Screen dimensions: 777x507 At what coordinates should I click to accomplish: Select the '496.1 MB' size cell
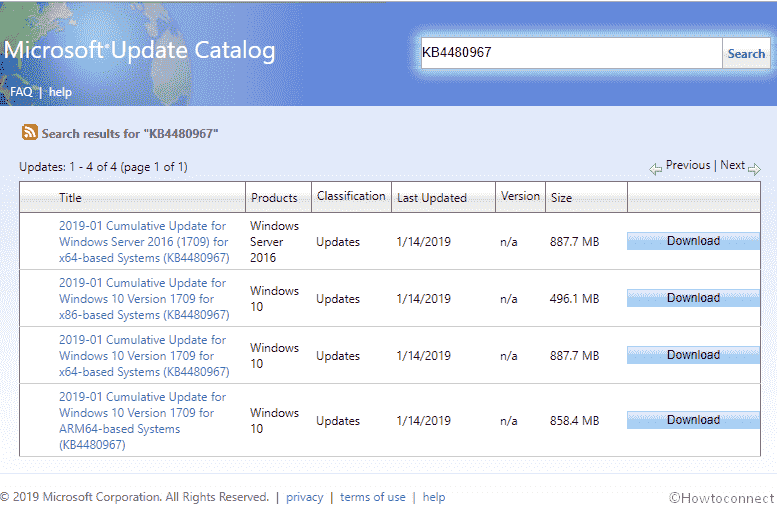click(x=574, y=299)
